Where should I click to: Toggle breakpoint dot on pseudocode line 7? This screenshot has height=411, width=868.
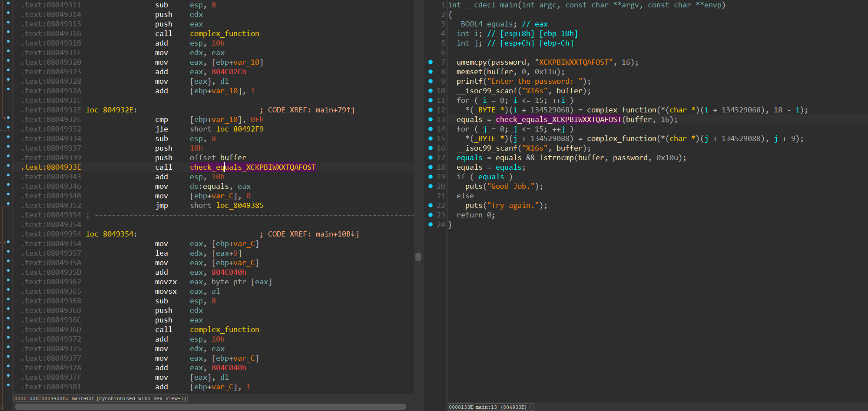click(x=431, y=62)
